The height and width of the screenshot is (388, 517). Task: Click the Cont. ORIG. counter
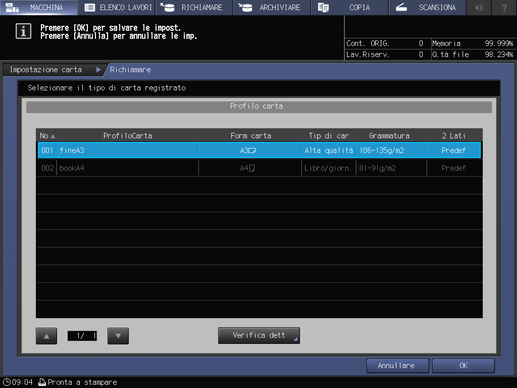click(385, 43)
